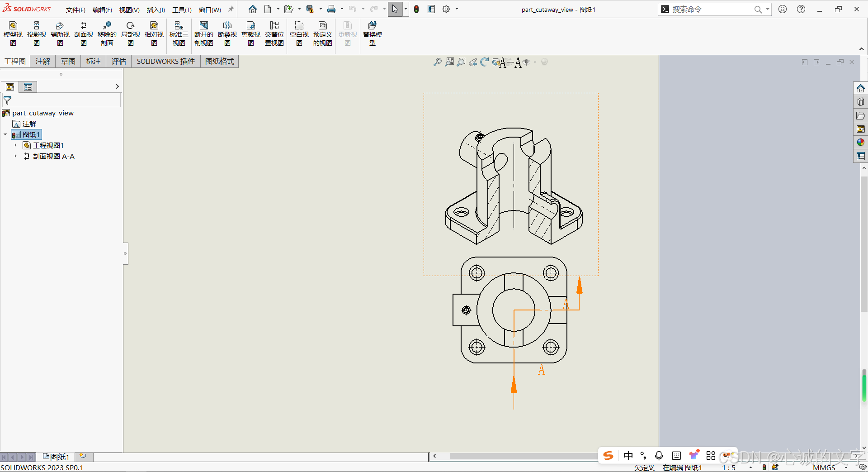Open the help question mark icon

coord(801,9)
